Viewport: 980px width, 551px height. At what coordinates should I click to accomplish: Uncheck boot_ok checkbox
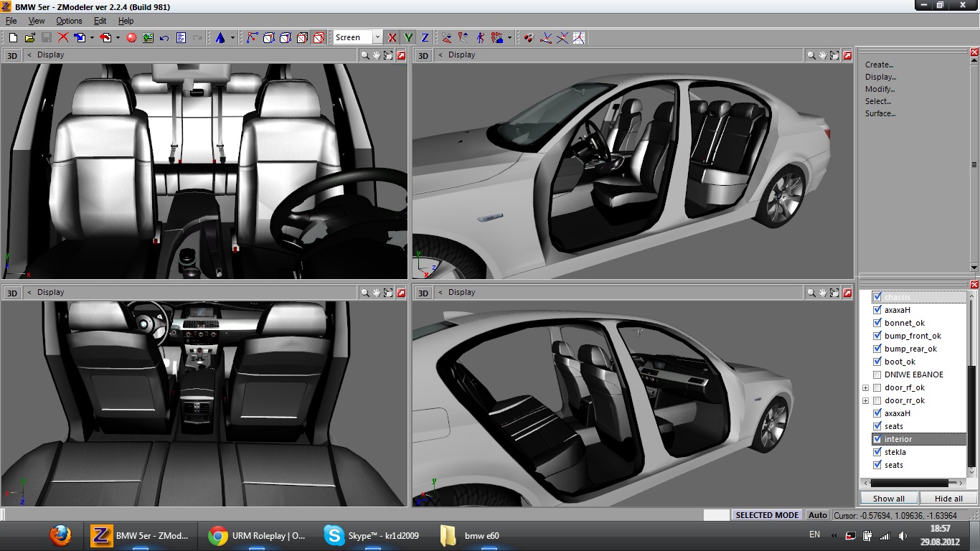[877, 362]
